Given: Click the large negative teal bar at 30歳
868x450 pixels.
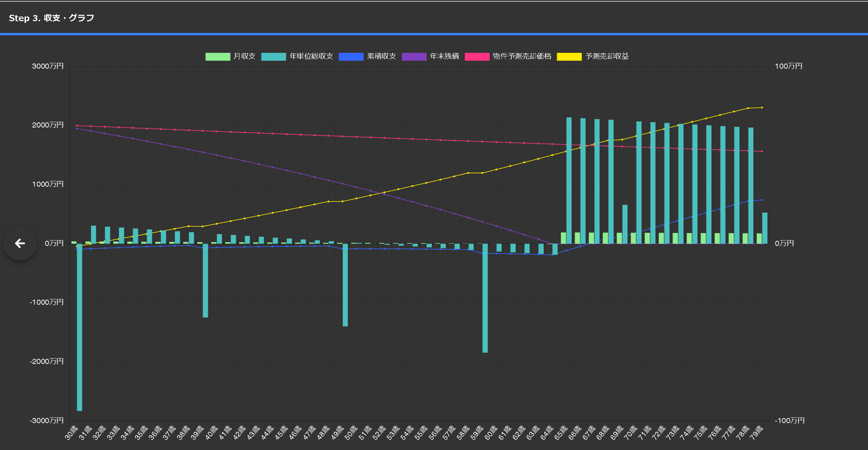Looking at the screenshot, I should (79, 327).
